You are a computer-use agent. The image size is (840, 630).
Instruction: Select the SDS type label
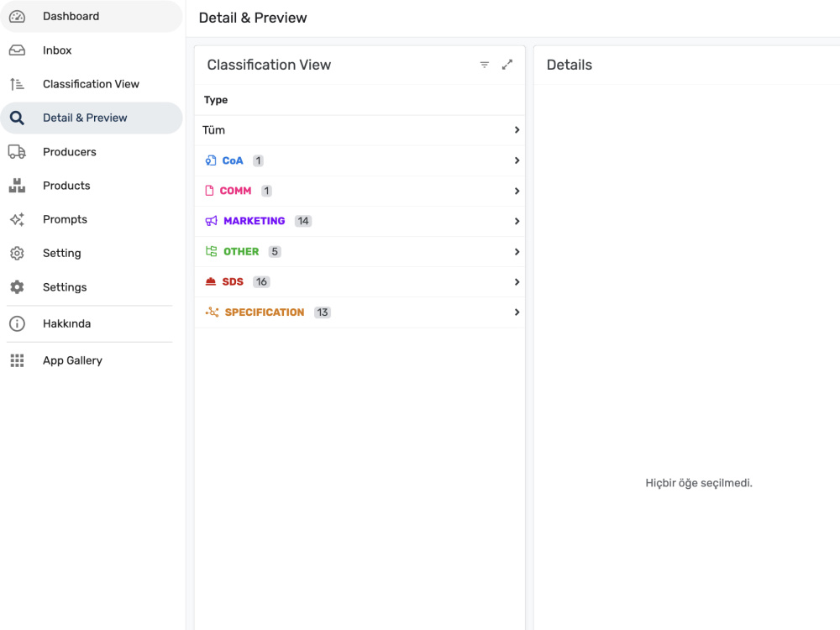click(233, 281)
